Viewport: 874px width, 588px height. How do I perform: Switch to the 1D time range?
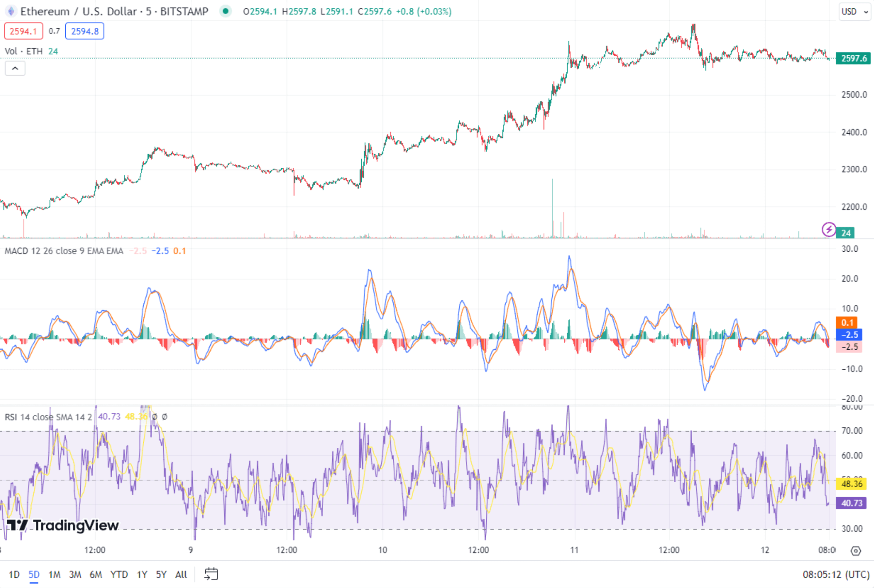pos(14,574)
